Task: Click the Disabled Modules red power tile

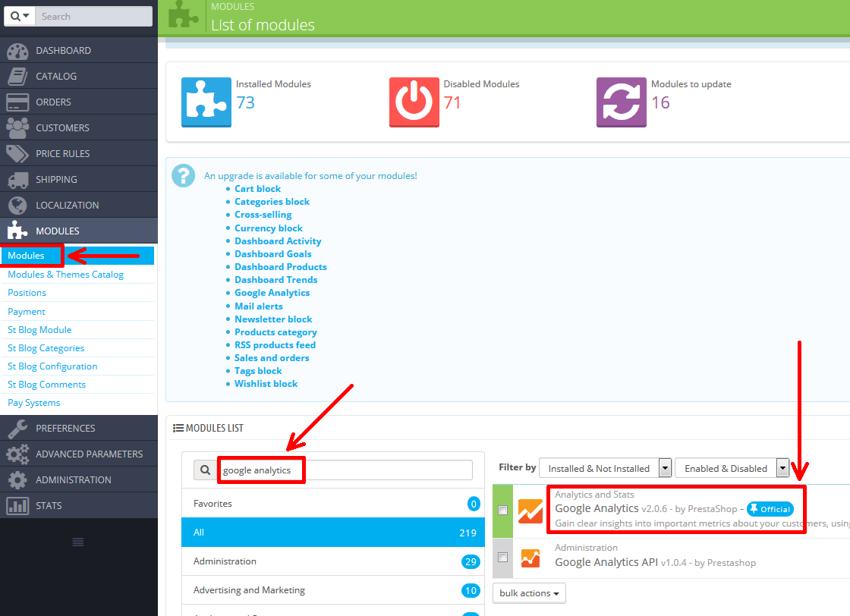Action: point(414,102)
